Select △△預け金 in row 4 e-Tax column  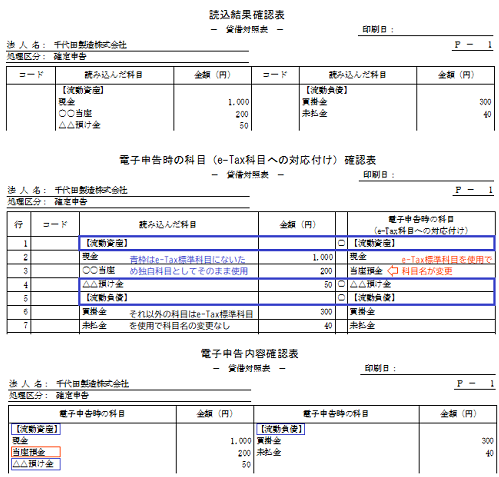[x=370, y=284]
